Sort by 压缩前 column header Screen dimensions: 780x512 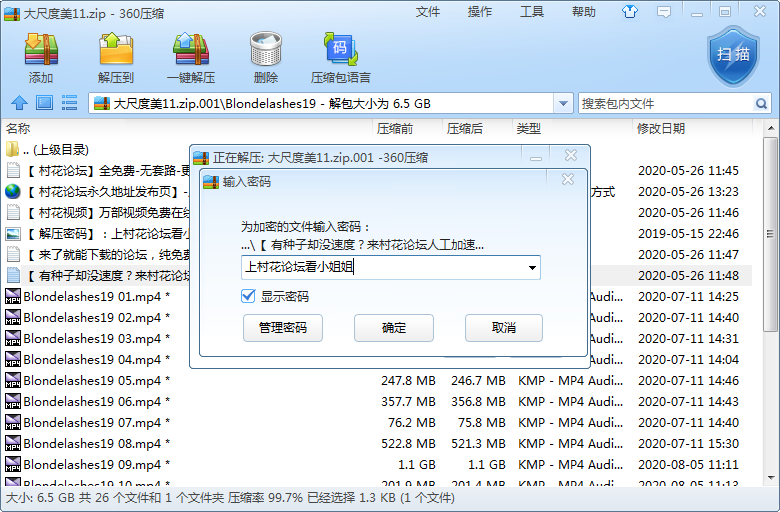(394, 129)
